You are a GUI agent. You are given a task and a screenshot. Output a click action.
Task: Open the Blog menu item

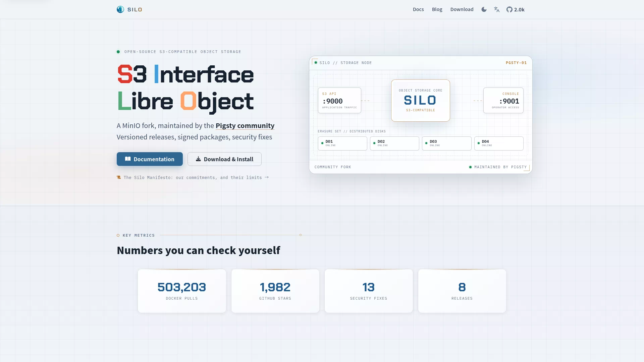(x=437, y=9)
